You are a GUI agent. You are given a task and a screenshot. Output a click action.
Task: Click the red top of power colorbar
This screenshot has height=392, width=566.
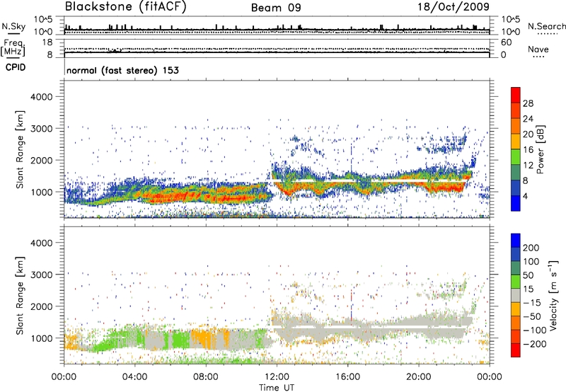pyautogui.click(x=516, y=93)
